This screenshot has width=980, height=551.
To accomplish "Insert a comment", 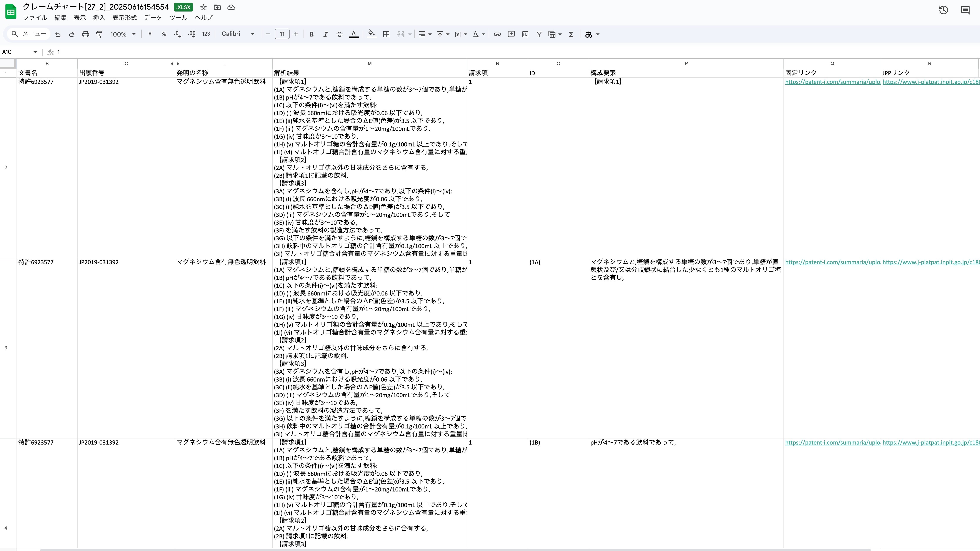I will tap(511, 34).
